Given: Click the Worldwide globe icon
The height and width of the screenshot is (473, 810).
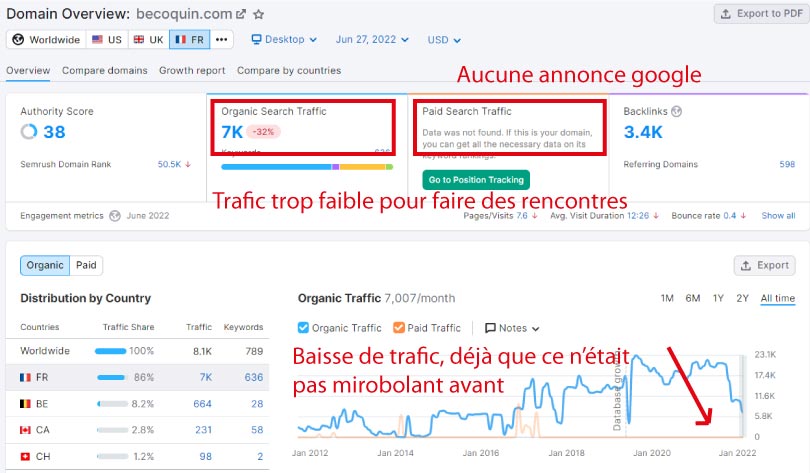Looking at the screenshot, I should 18,40.
